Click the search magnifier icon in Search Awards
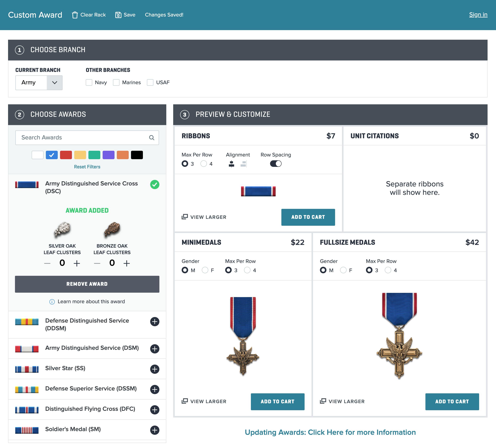496x448 pixels. pos(152,138)
